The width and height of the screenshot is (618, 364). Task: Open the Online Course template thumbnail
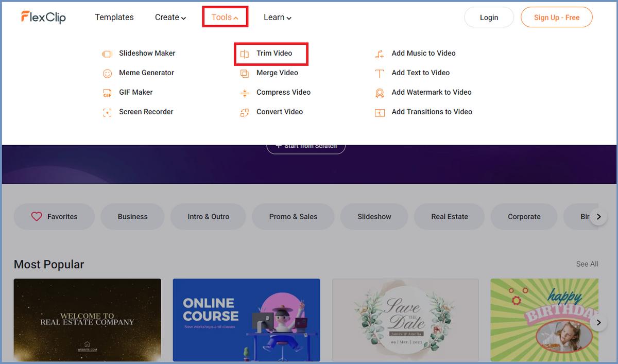pyautogui.click(x=246, y=320)
